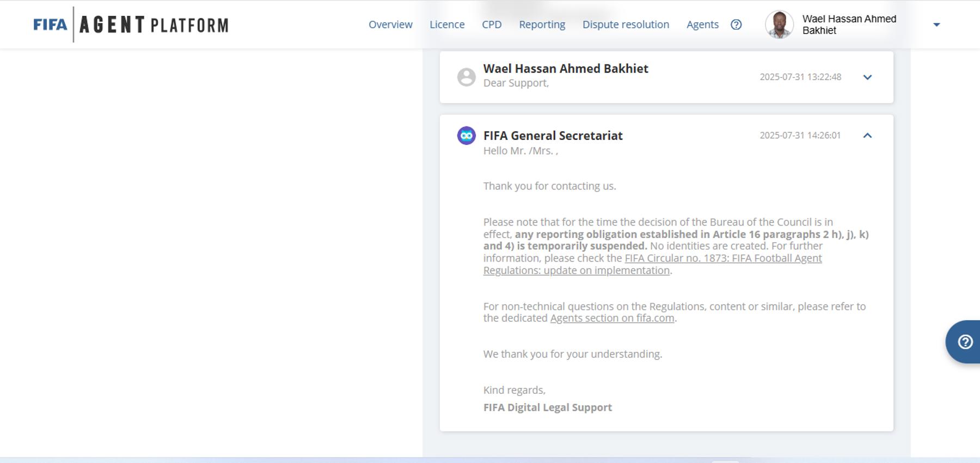980x463 pixels.
Task: Open the user account dropdown arrow
Action: pyautogui.click(x=936, y=25)
